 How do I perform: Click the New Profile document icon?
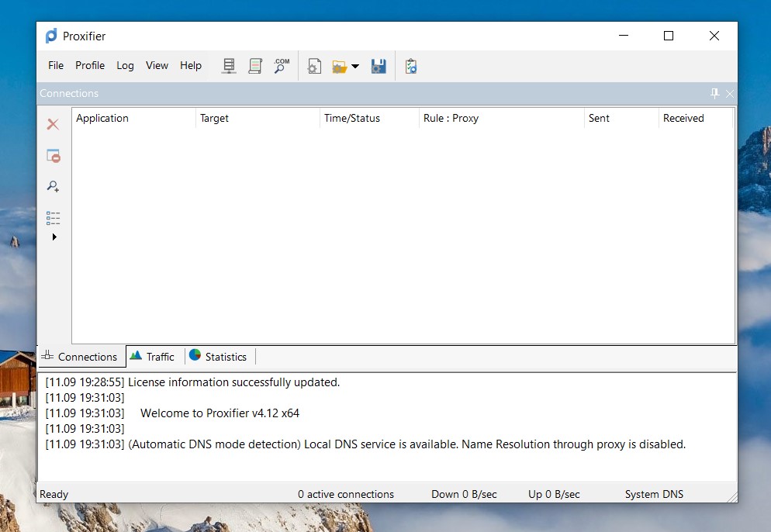[314, 67]
